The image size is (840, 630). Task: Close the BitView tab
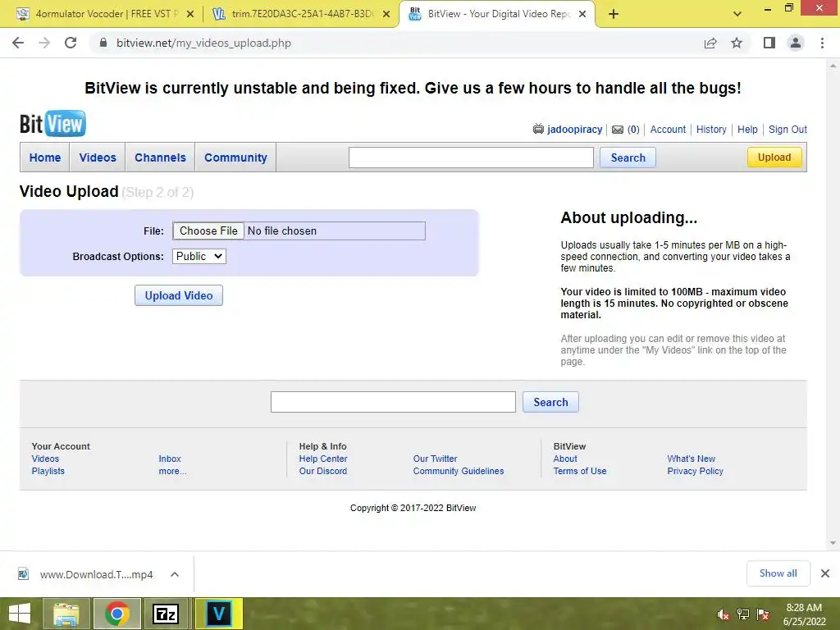tap(583, 14)
